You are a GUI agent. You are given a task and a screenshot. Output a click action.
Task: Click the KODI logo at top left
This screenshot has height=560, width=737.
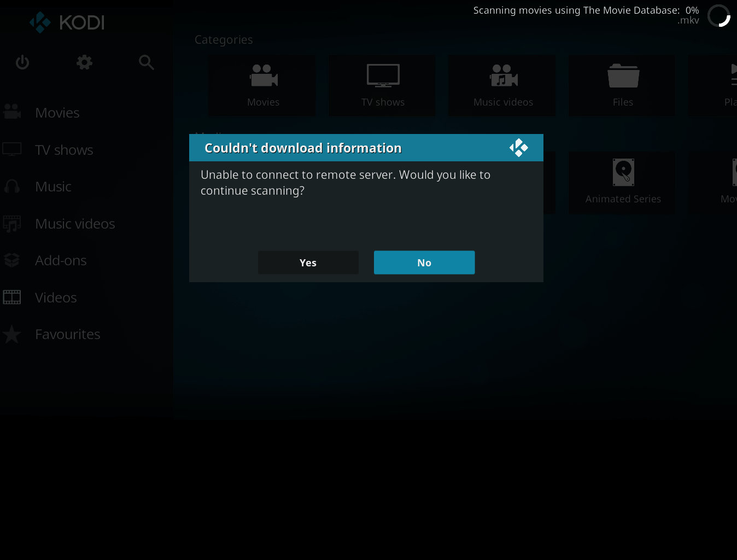(67, 22)
